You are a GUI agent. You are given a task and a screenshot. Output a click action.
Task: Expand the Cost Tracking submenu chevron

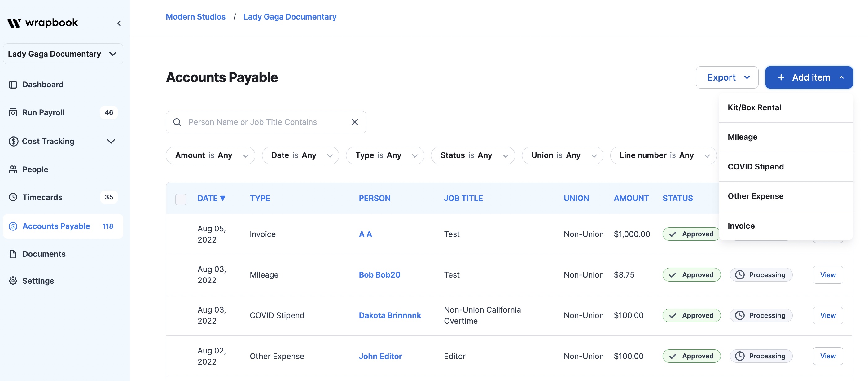(111, 141)
